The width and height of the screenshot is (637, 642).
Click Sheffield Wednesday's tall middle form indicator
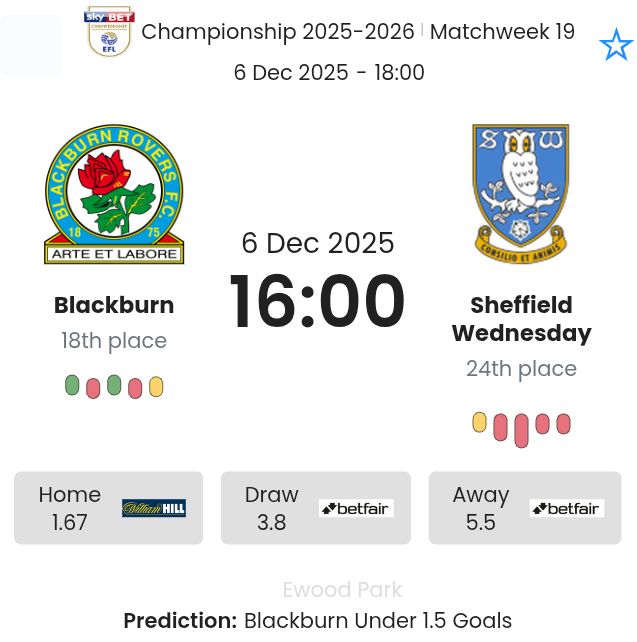point(521,430)
